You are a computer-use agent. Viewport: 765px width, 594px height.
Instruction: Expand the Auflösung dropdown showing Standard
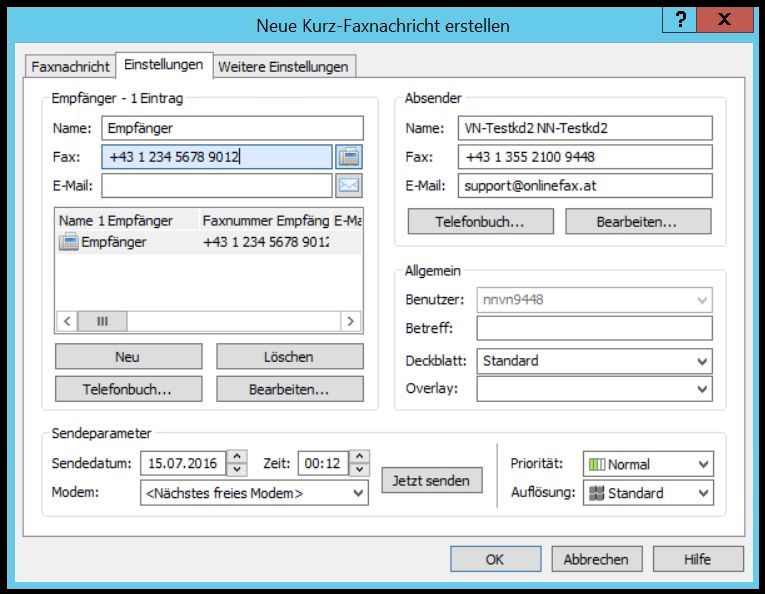pyautogui.click(x=648, y=493)
